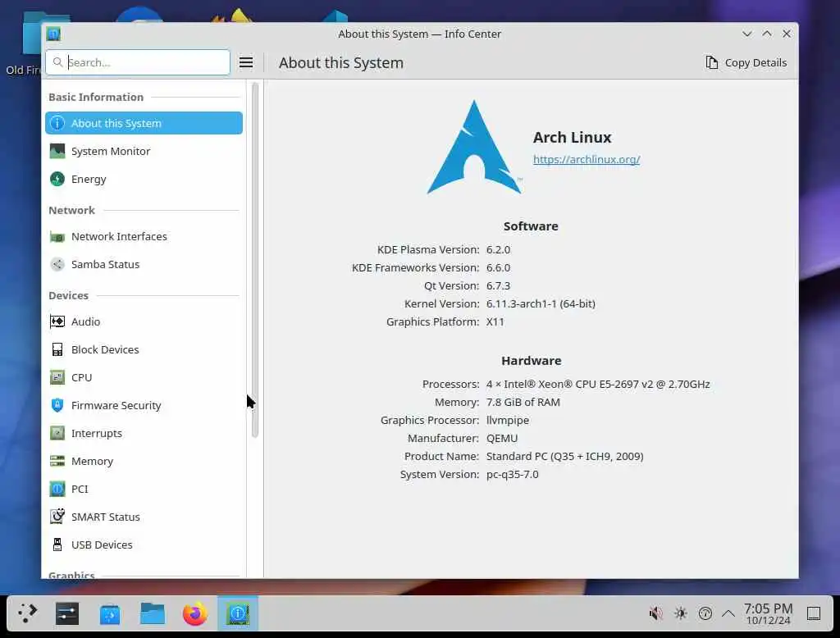Viewport: 840px width, 638px height.
Task: Click the Arch Linux heading text
Action: [572, 138]
